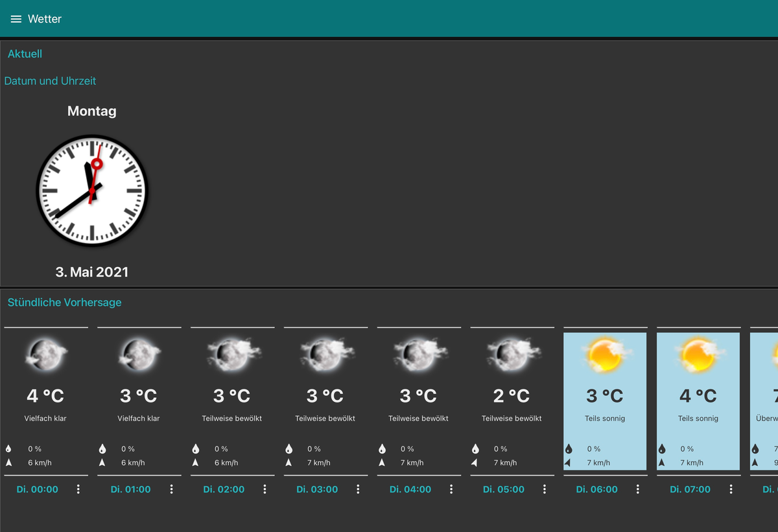Click the cloudy moon icon for Di. 03:00

tap(326, 354)
